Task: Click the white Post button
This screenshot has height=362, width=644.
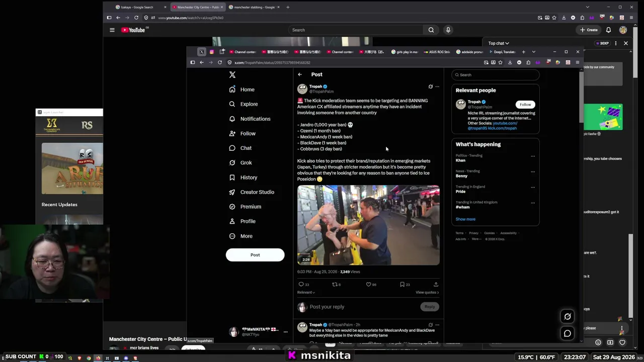Action: pos(255,255)
